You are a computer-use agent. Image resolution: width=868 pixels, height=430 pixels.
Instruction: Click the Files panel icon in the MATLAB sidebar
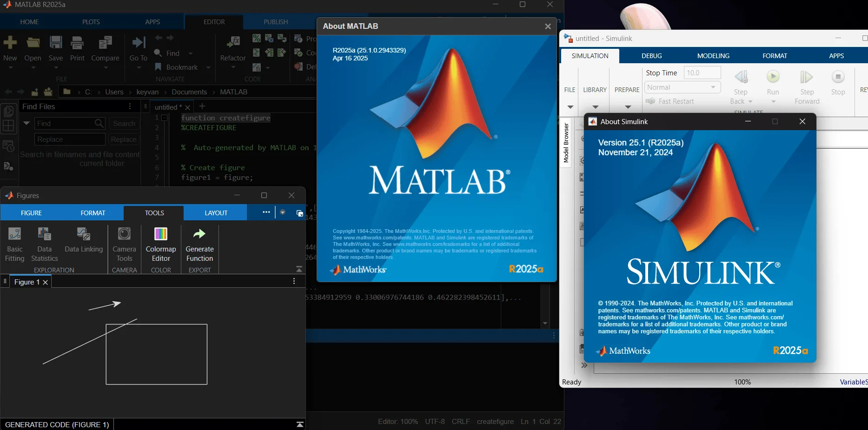8,112
